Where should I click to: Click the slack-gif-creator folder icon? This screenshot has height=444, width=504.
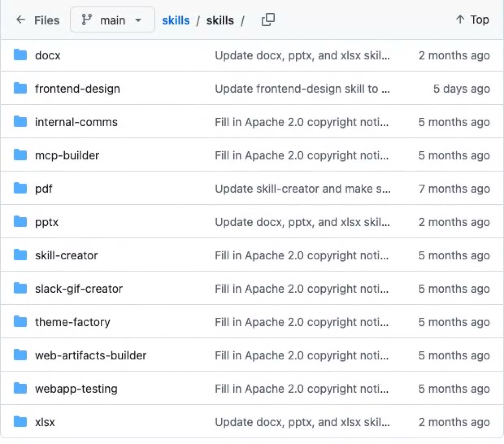[20, 289]
